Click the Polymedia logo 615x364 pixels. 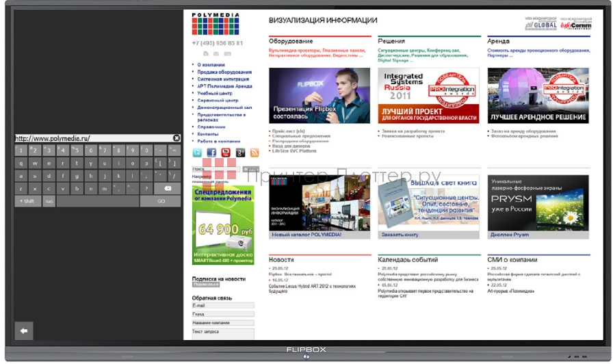(x=215, y=25)
